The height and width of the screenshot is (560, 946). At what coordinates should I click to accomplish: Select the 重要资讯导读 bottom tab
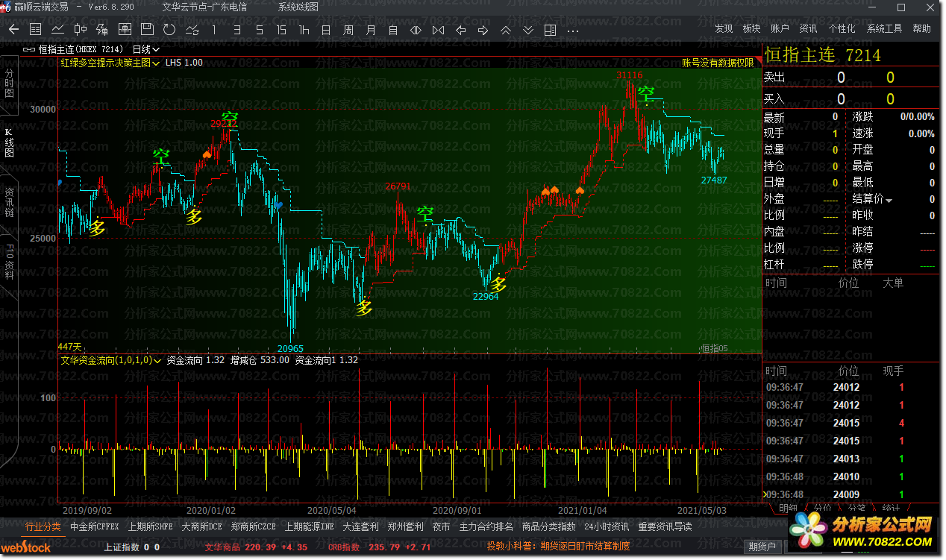(x=665, y=526)
